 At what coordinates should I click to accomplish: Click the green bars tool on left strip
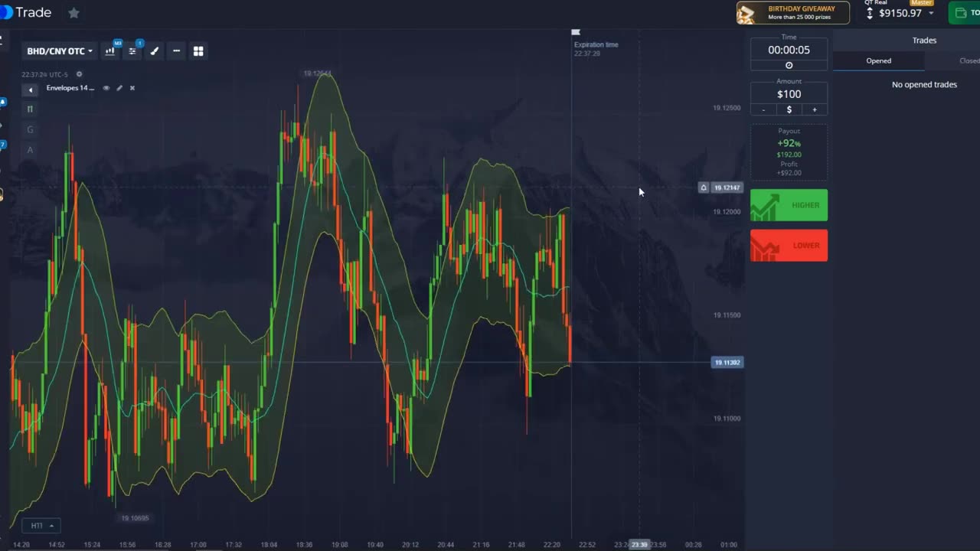(30, 109)
